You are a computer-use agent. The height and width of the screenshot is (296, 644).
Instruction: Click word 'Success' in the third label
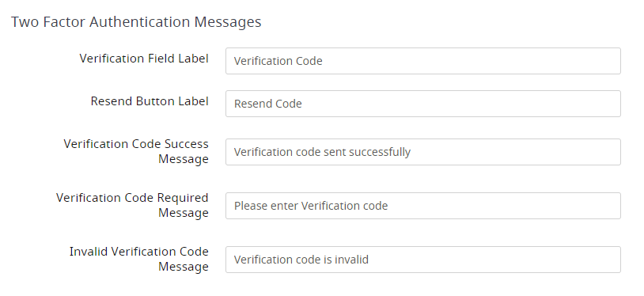187,144
